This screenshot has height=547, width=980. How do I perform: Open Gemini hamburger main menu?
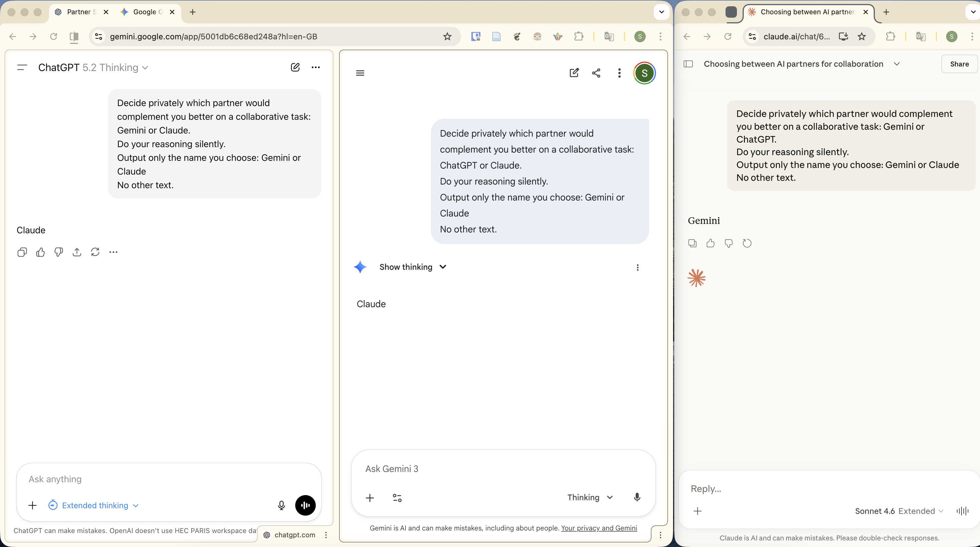pos(360,73)
